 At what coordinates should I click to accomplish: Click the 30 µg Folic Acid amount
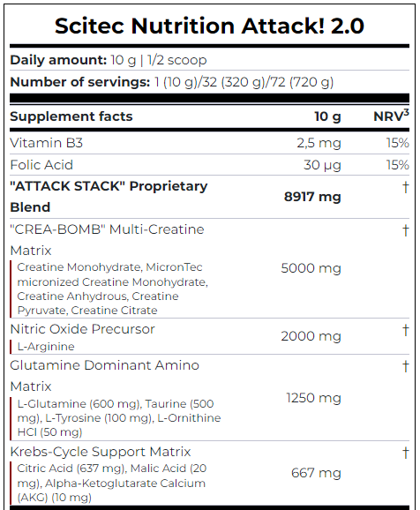[322, 165]
